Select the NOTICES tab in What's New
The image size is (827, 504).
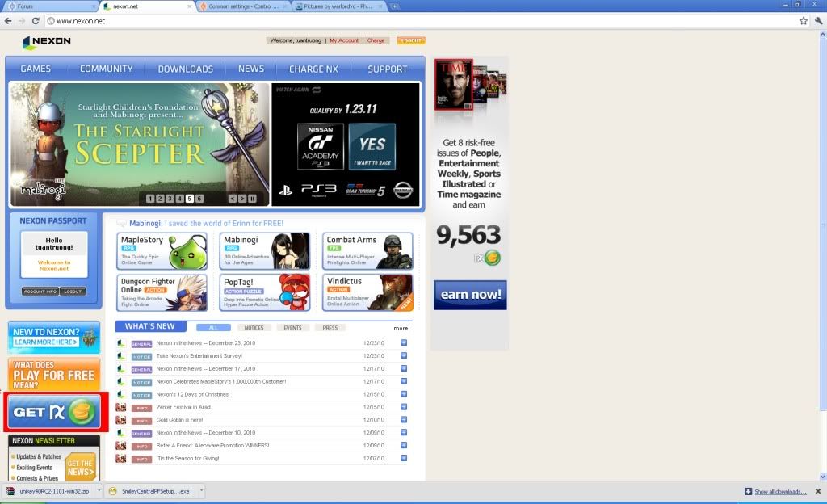pyautogui.click(x=254, y=328)
